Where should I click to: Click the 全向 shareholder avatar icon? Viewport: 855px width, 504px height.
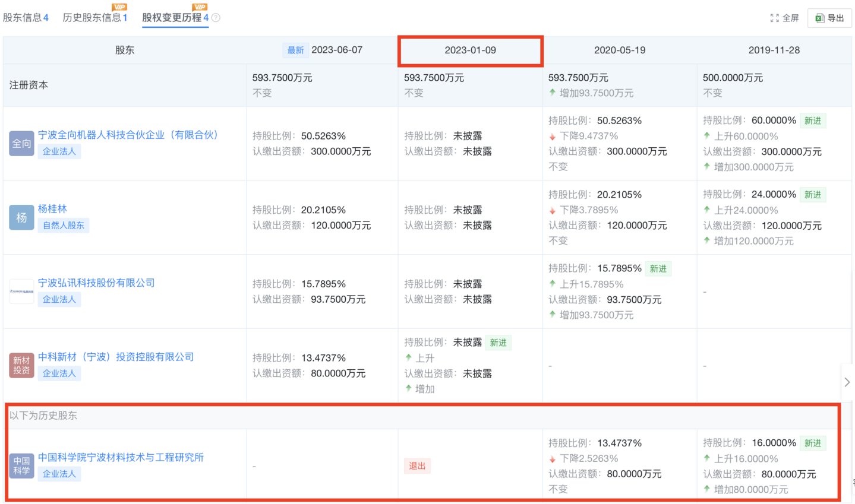(21, 143)
